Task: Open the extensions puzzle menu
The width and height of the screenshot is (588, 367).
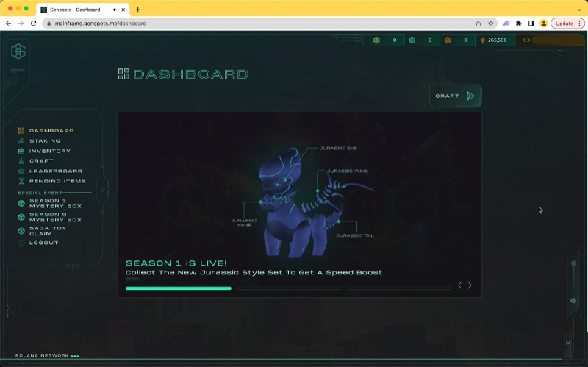Action: 519,24
